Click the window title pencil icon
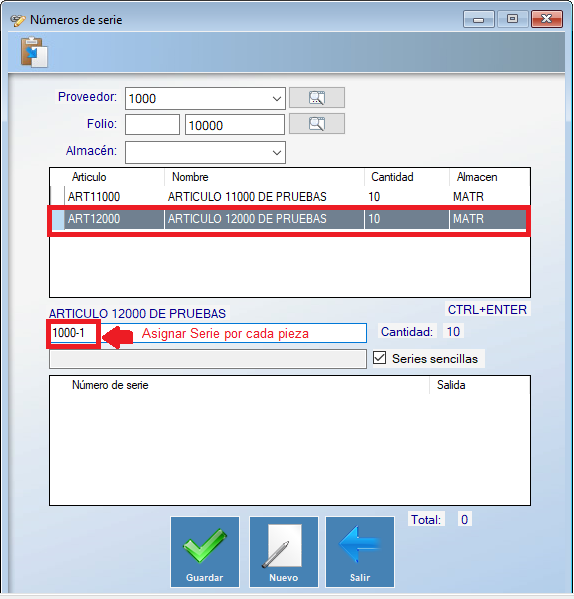The height and width of the screenshot is (599, 574). (x=18, y=20)
